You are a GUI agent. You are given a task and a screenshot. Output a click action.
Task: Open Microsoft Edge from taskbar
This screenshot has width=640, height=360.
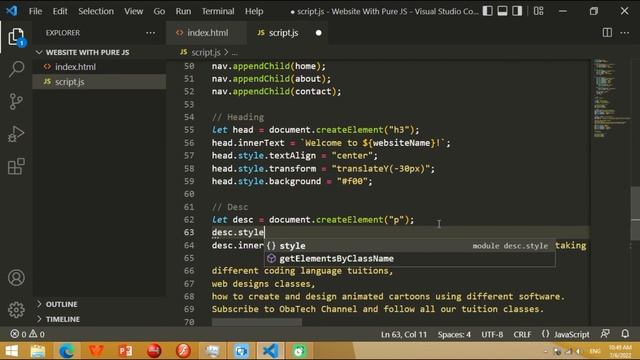(x=67, y=351)
